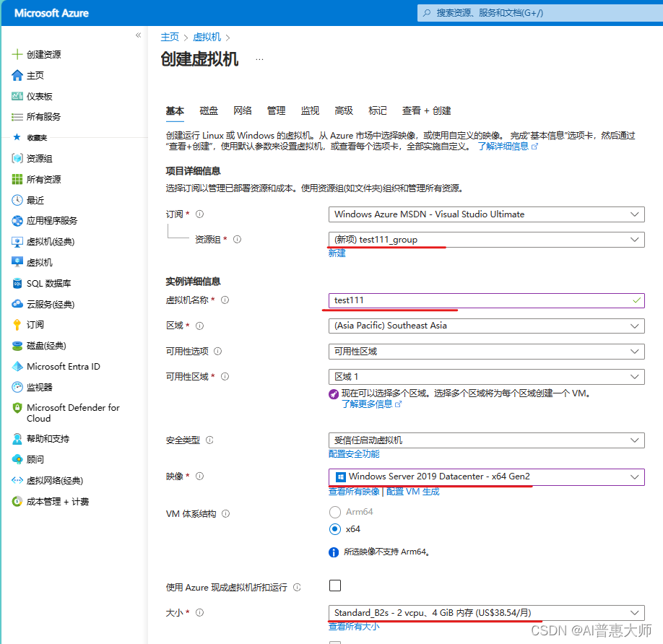Open Microsoft Defender for Cloud shield icon

17,408
